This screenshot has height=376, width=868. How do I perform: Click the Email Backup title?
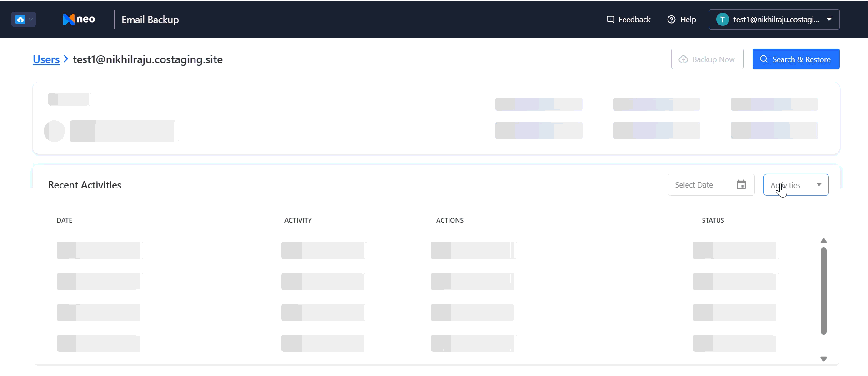pyautogui.click(x=150, y=20)
